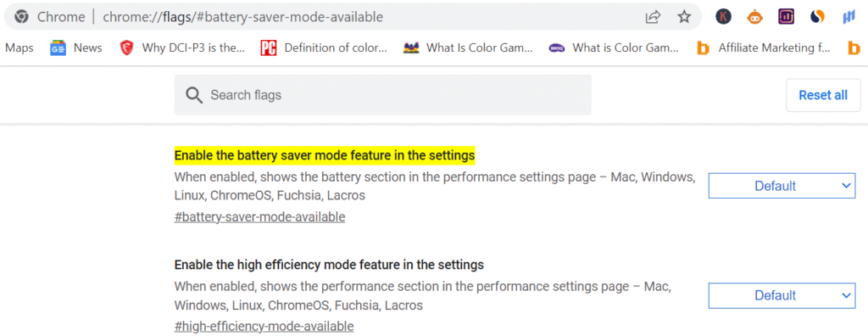
Task: Open the orange-blue circle extension icon
Action: (x=817, y=17)
